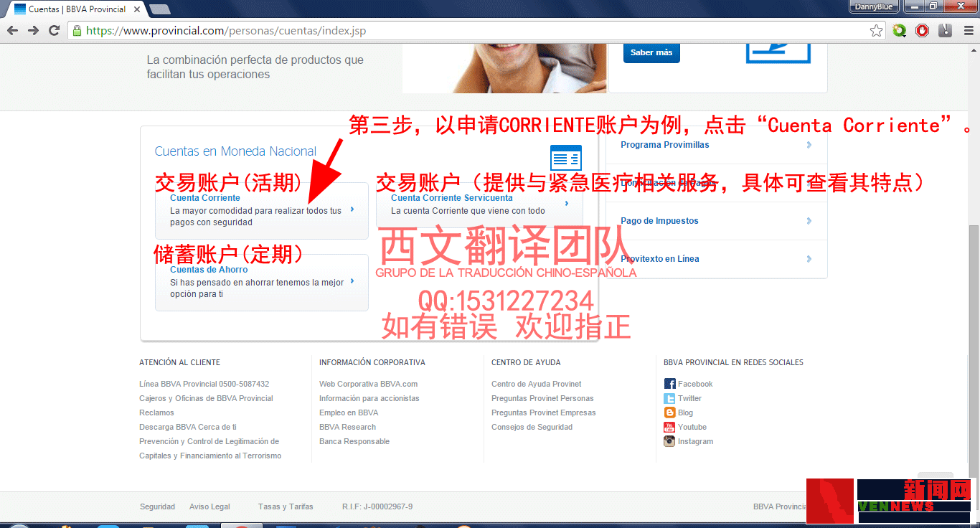Open Preguntas Provinet Empresas link
980x528 pixels.
(x=544, y=412)
